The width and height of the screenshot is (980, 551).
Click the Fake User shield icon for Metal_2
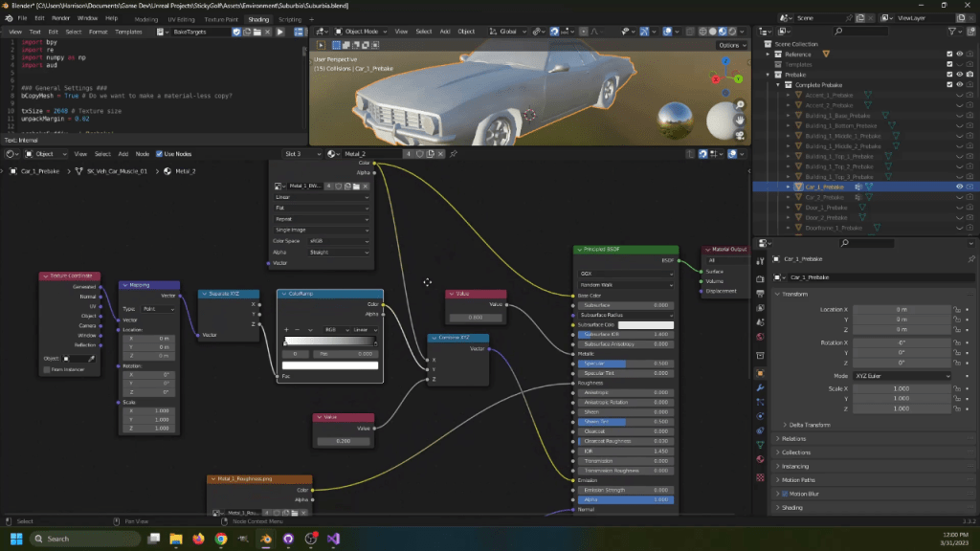click(420, 154)
